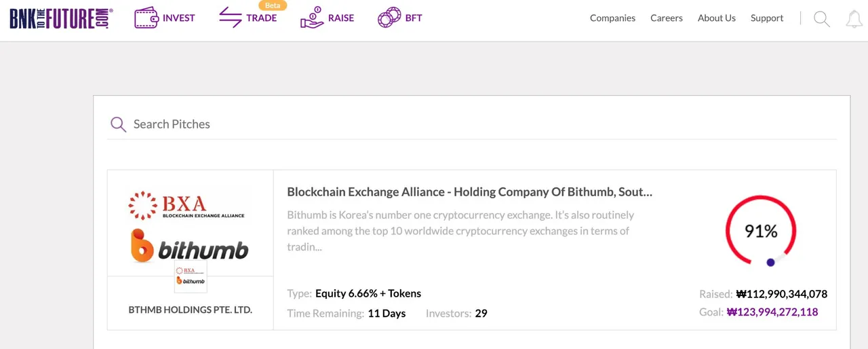868x349 pixels.
Task: Open the INVEST menu item
Action: pos(179,18)
